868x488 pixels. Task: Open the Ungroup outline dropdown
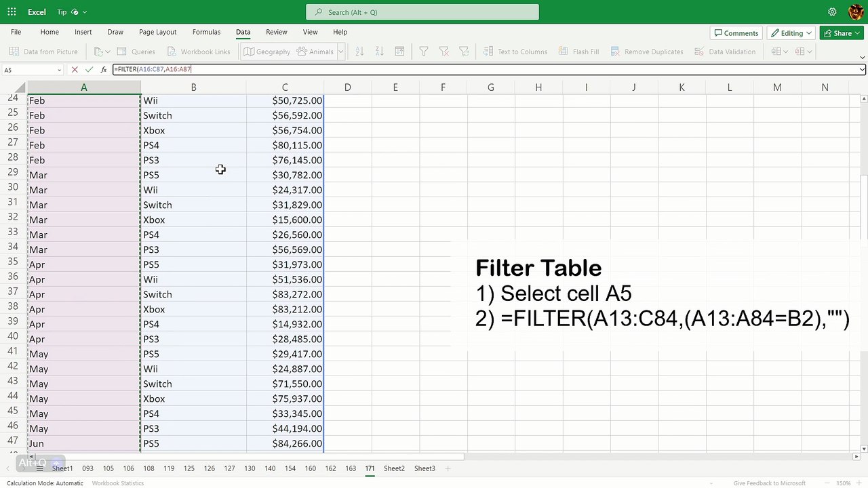(x=803, y=52)
